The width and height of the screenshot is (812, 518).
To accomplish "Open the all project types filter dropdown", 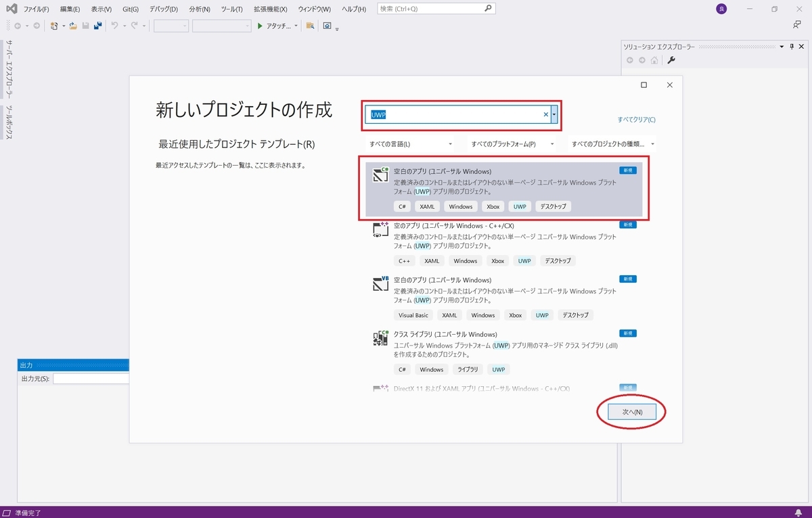I will [613, 144].
